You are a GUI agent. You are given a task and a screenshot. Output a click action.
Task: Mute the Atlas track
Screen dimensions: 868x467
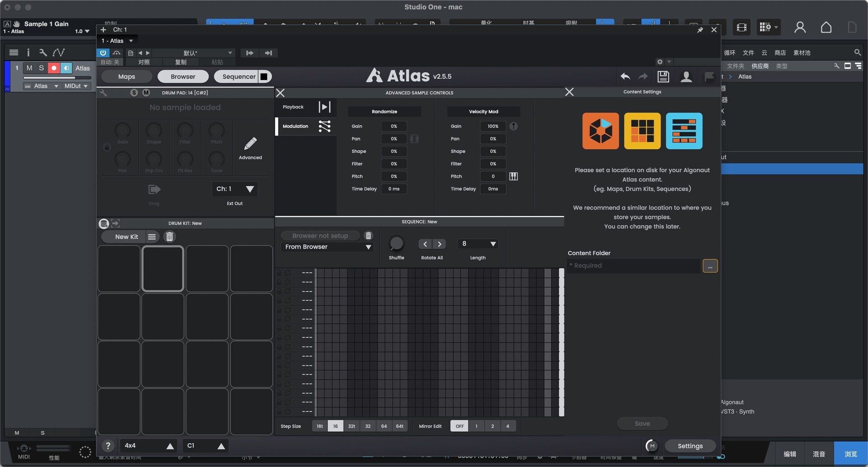coord(29,68)
